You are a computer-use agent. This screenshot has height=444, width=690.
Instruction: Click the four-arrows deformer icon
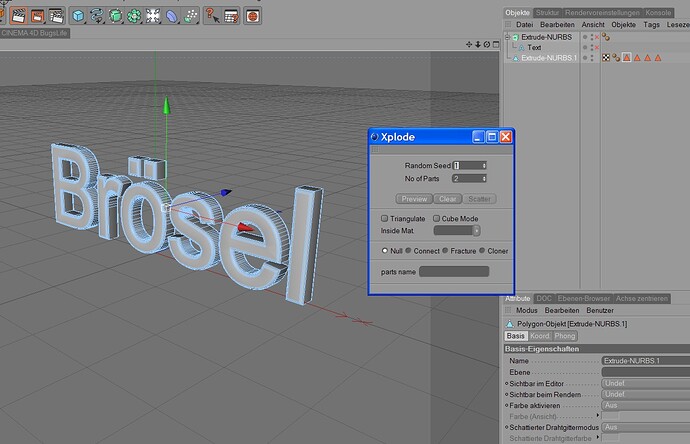point(153,16)
